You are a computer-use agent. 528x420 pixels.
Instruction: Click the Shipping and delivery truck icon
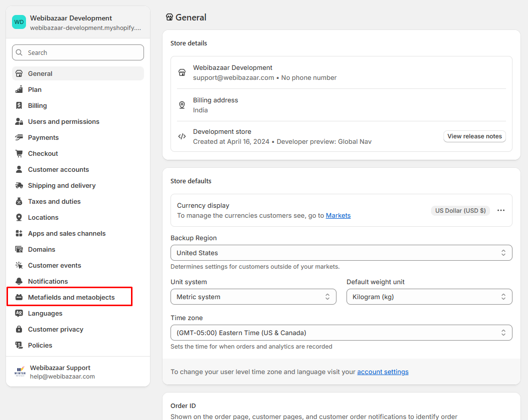click(19, 185)
